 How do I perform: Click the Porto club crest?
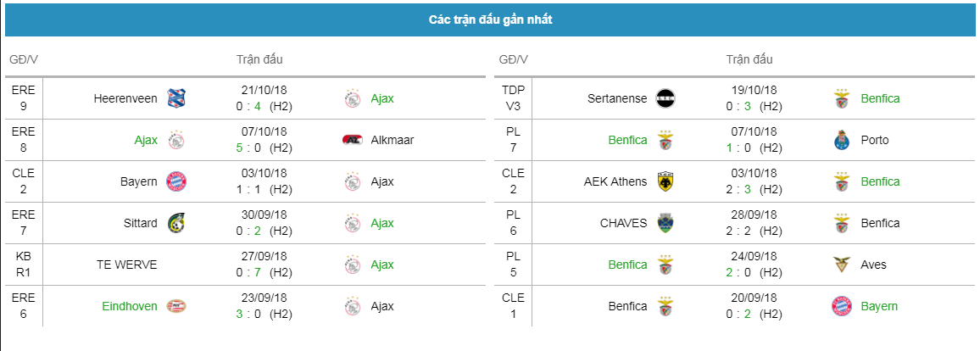click(842, 140)
